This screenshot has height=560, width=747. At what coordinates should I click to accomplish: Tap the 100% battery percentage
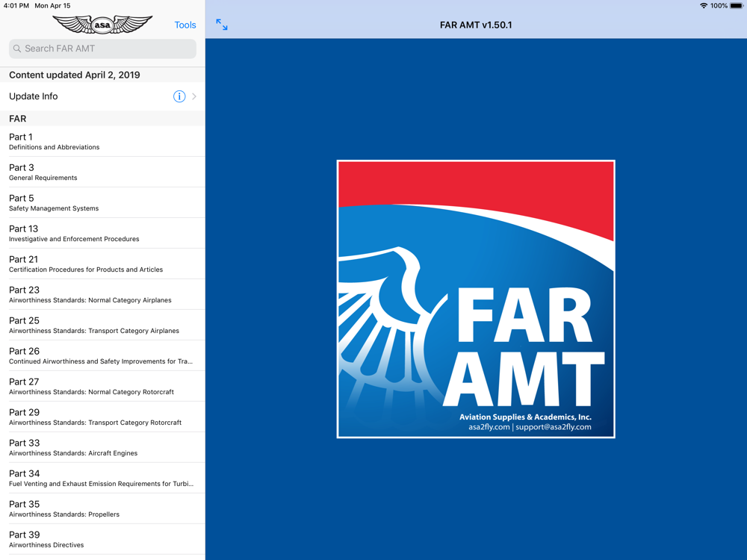(719, 6)
